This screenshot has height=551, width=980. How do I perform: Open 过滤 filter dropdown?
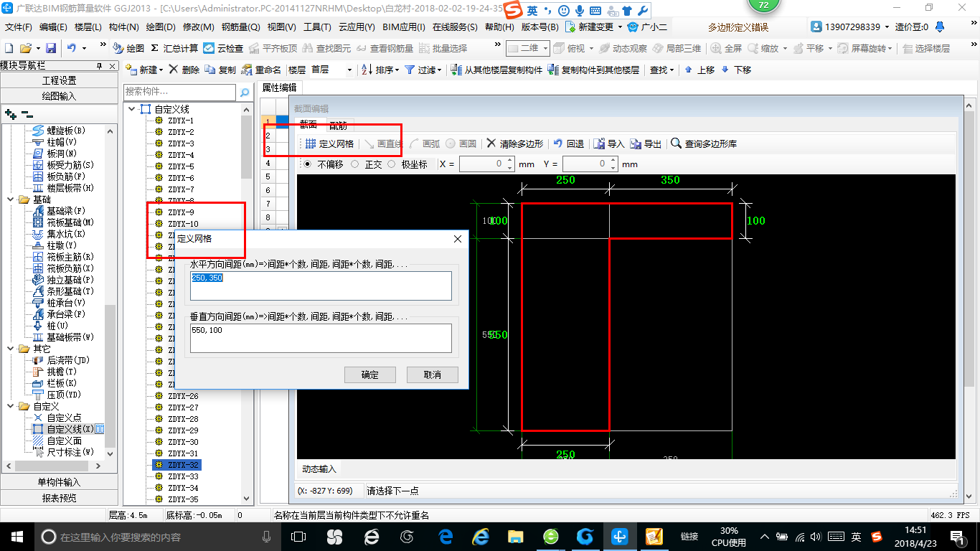coord(423,70)
